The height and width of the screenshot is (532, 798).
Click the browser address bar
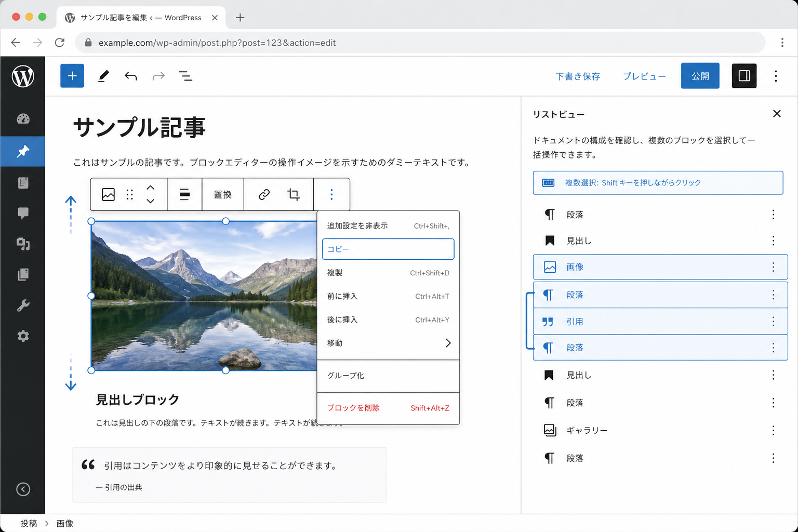point(420,43)
